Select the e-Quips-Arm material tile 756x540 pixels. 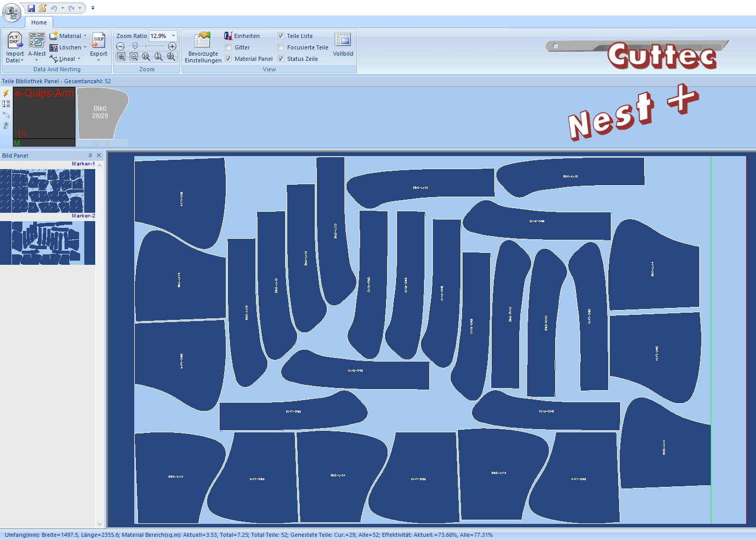pos(44,117)
